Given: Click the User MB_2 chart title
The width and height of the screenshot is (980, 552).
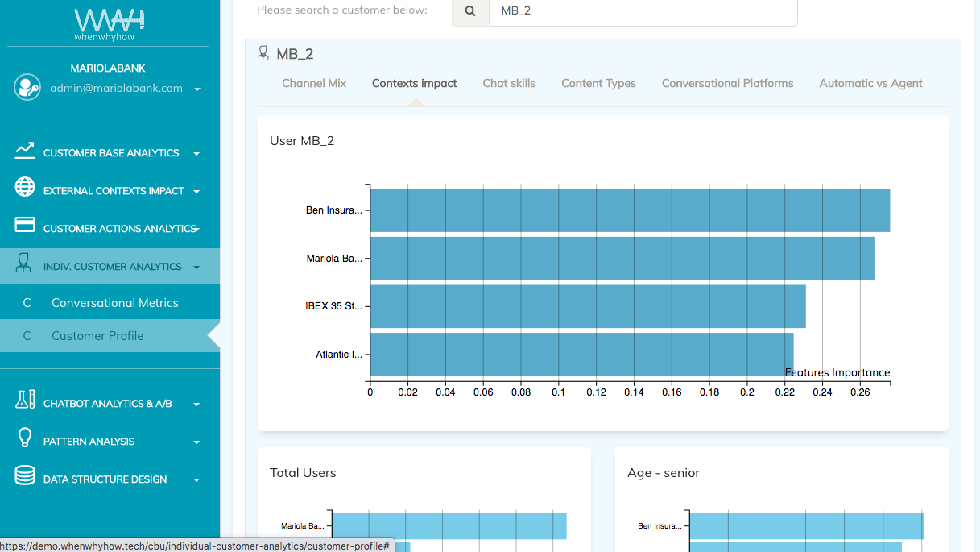Looking at the screenshot, I should 302,140.
